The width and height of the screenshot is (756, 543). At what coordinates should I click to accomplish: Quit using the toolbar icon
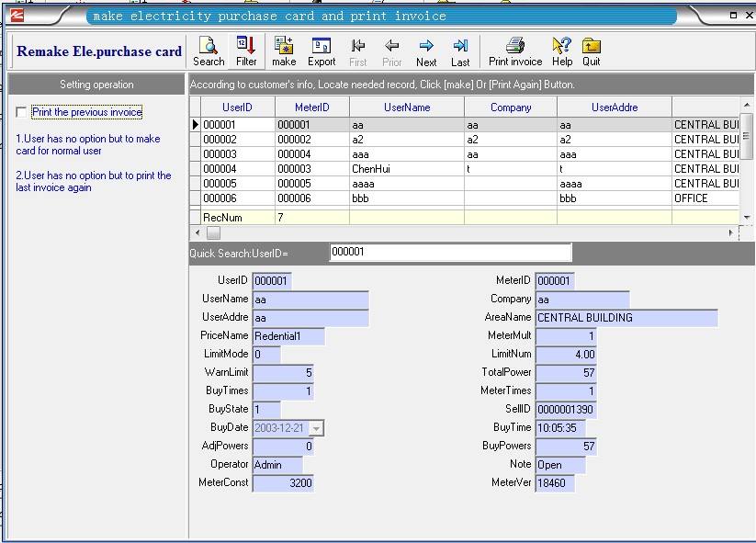[x=592, y=51]
